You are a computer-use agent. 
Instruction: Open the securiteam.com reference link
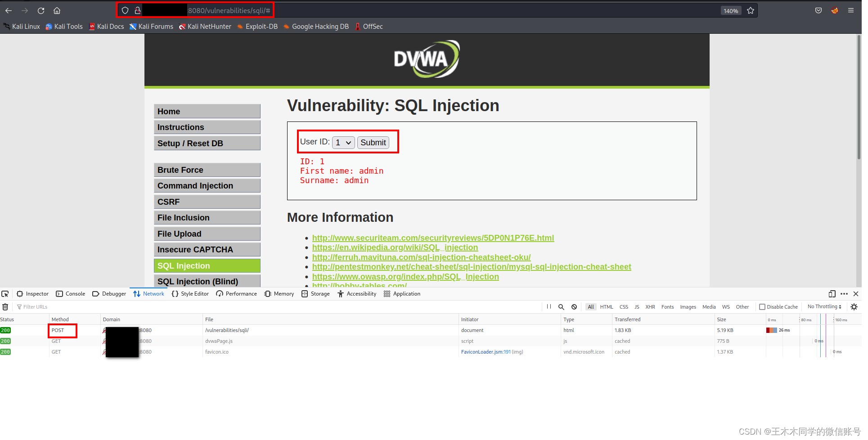click(433, 238)
